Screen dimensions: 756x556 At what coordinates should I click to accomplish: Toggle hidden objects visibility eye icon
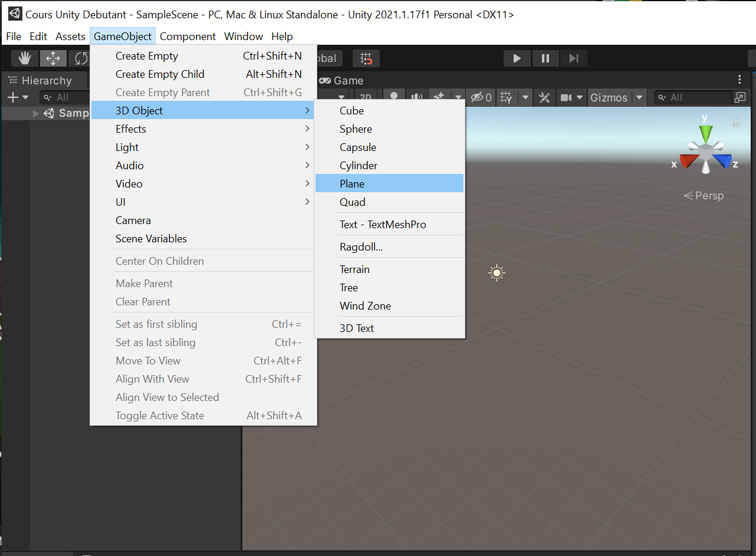point(481,97)
